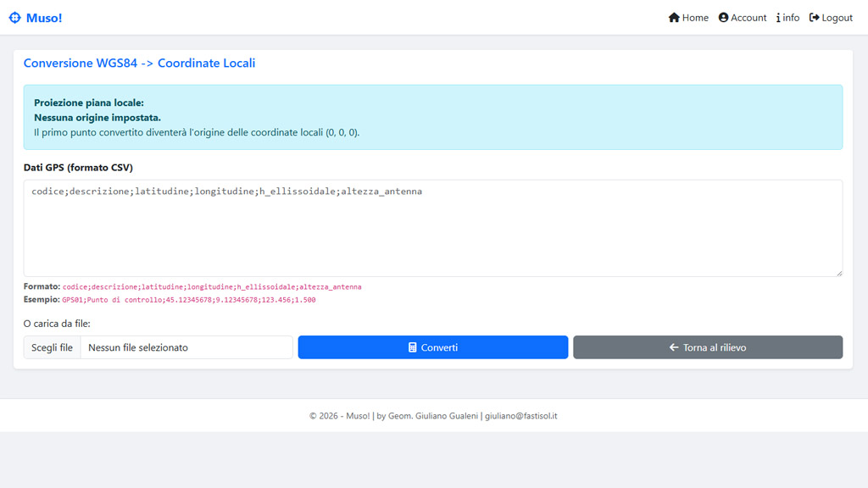Click the "Il primo punto convertito" info sentence

coord(197,133)
